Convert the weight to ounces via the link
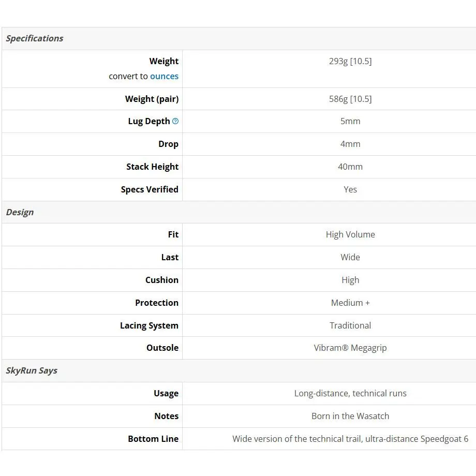The height and width of the screenshot is (476, 476). click(164, 76)
